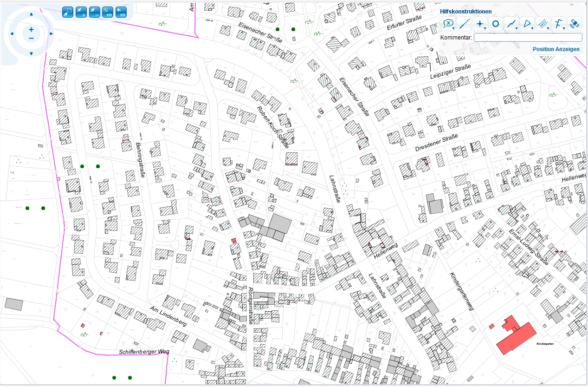
Task: Pan the map right with the east arrow
Action: [51, 33]
